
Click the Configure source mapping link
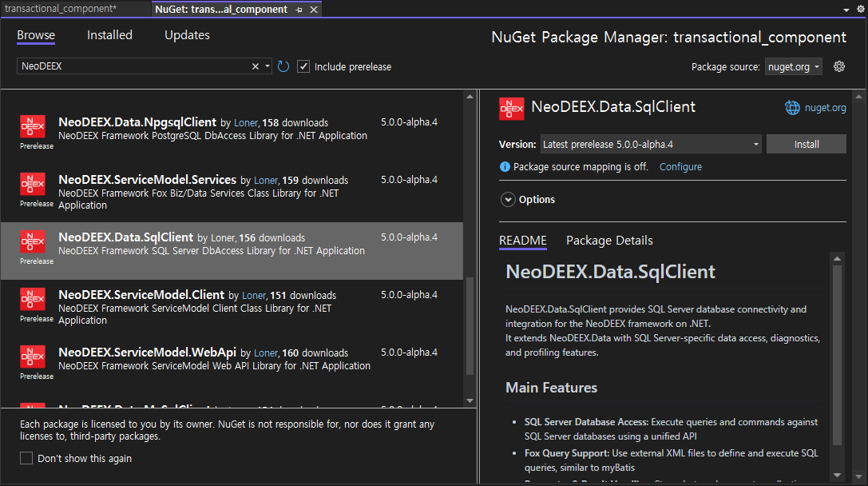click(x=680, y=167)
